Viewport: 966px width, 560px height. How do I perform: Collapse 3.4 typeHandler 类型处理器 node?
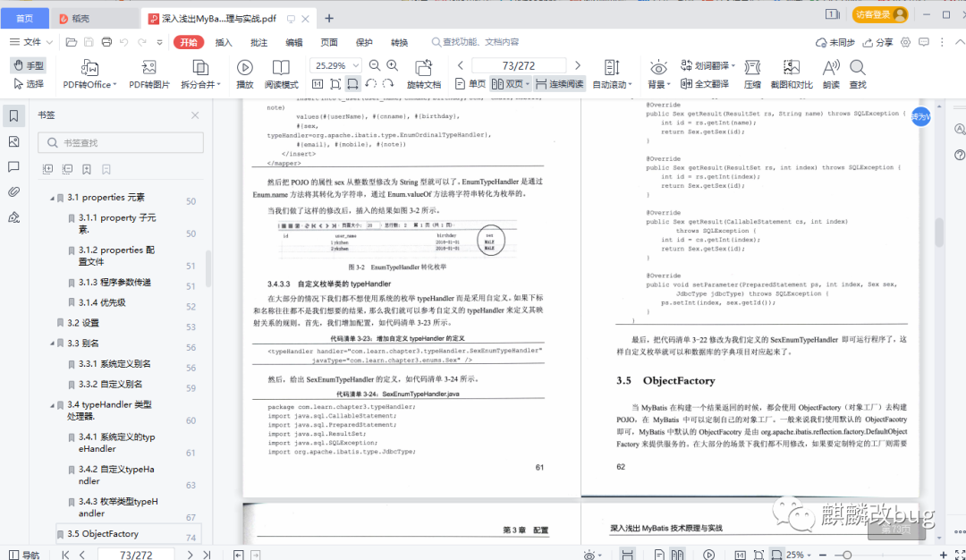point(53,404)
